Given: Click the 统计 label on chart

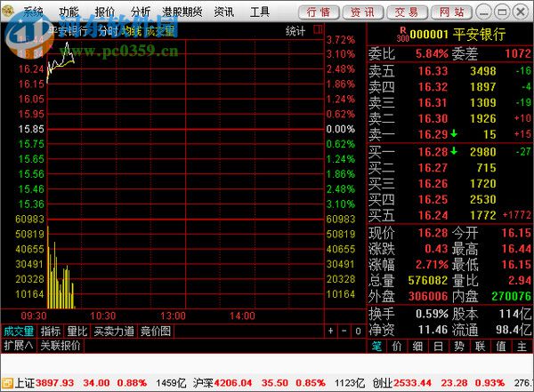Looking at the screenshot, I should click(295, 31).
